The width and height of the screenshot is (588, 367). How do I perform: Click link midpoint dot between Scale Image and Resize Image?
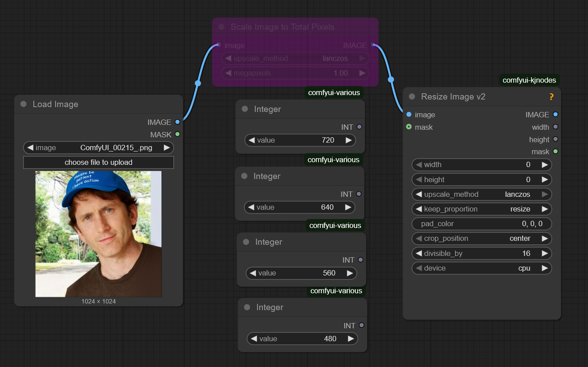pos(391,80)
